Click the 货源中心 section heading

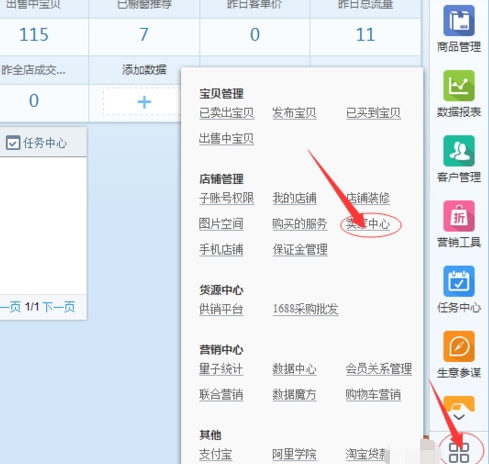coord(221,290)
